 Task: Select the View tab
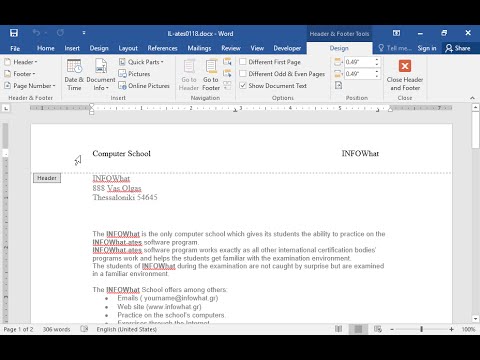pos(257,48)
